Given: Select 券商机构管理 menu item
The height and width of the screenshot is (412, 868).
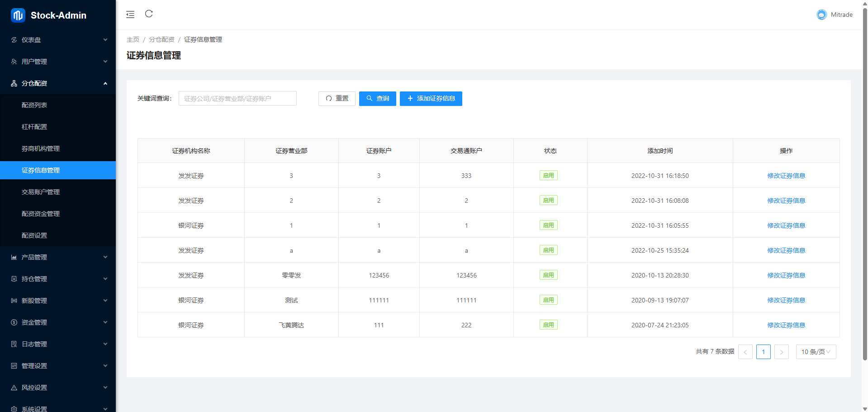Looking at the screenshot, I should tap(41, 149).
